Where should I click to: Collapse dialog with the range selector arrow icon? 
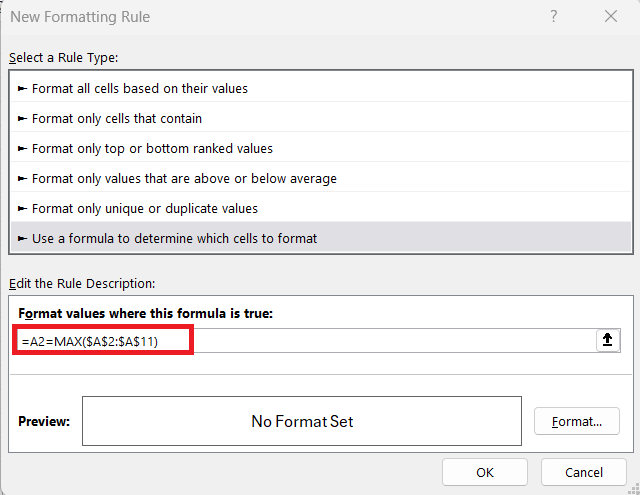[608, 340]
